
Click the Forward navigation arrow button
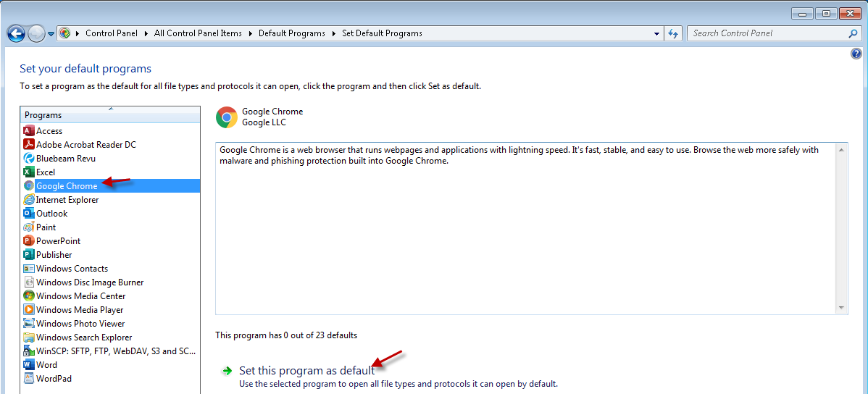pos(36,34)
